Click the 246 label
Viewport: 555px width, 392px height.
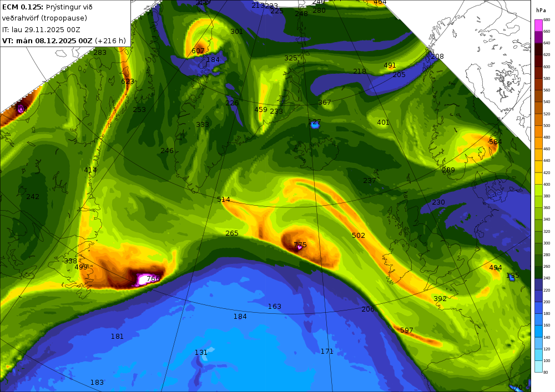pyautogui.click(x=167, y=151)
